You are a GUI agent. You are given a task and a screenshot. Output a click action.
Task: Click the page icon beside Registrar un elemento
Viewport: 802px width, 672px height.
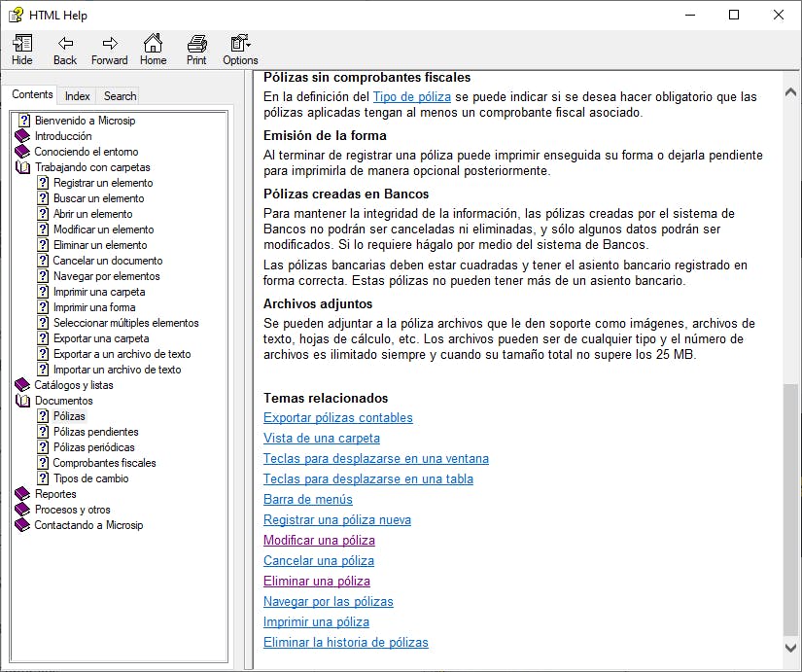tap(43, 183)
